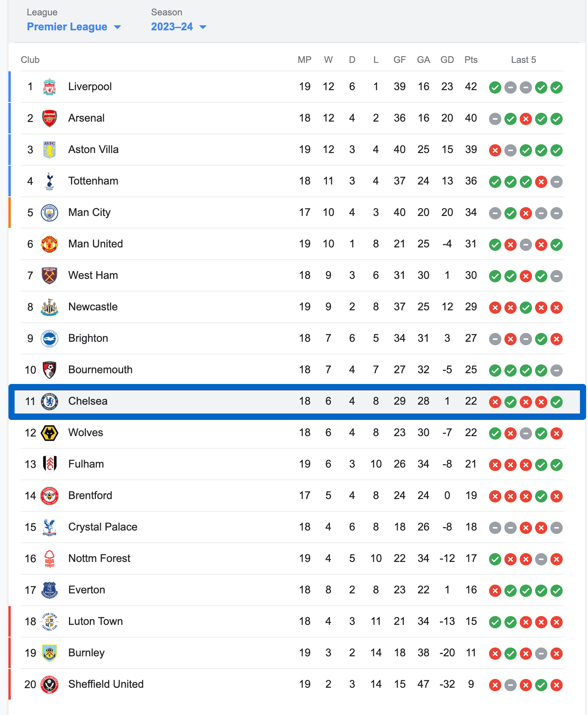The height and width of the screenshot is (715, 588).
Task: Open the Brighton team link
Action: (x=88, y=338)
